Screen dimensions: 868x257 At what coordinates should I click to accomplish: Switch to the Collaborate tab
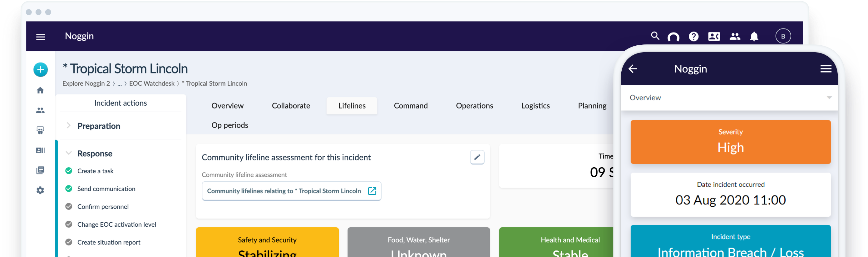(291, 106)
